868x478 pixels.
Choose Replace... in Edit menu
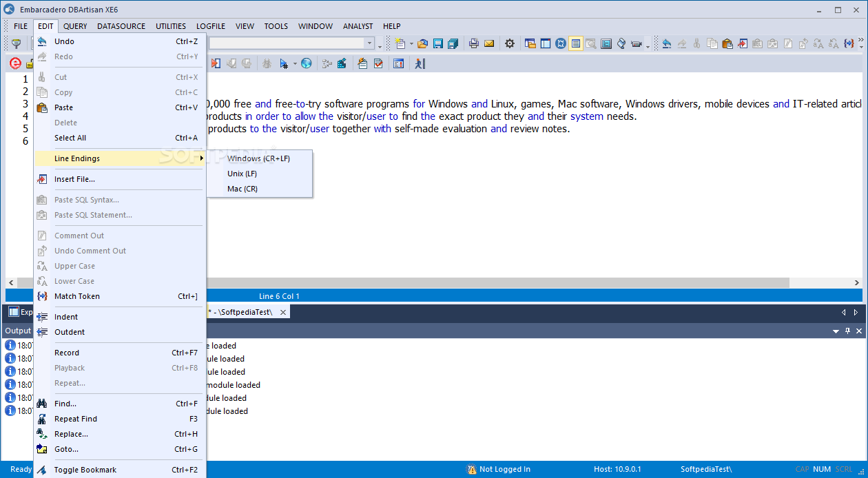tap(119, 434)
